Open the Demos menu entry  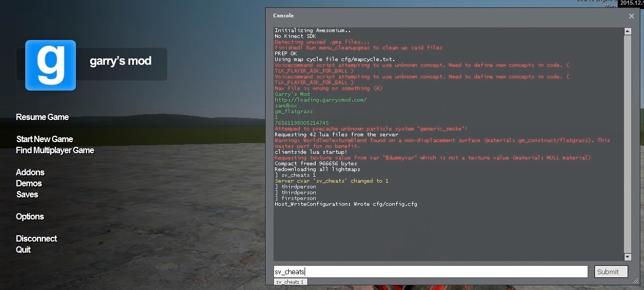coord(29,184)
